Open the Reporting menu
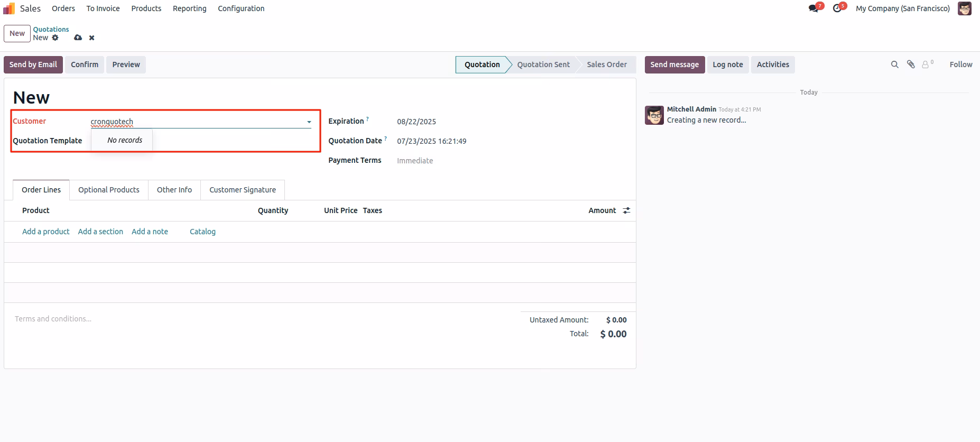The height and width of the screenshot is (442, 980). [x=190, y=8]
